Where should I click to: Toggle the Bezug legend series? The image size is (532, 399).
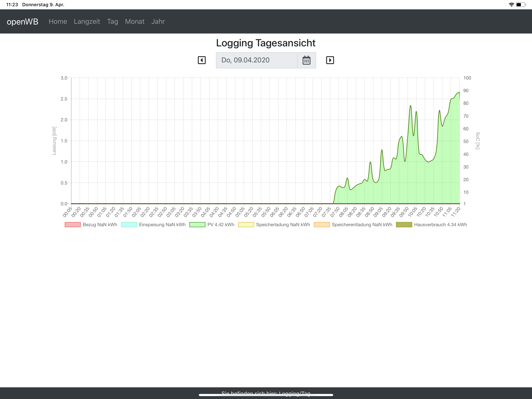(x=91, y=224)
